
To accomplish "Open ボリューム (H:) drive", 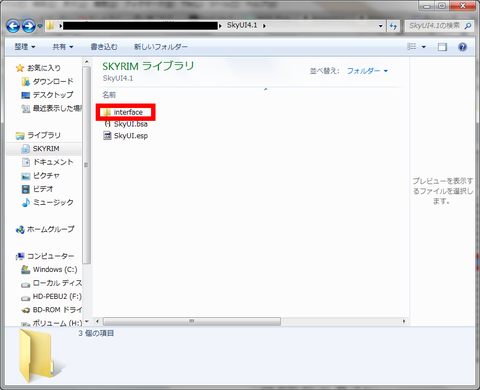I will point(51,323).
